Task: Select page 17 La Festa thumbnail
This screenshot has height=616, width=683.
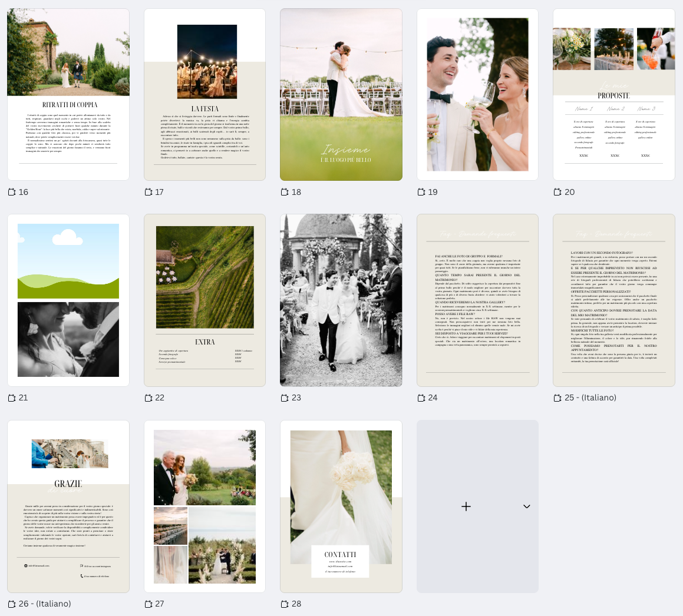Action: pos(204,94)
